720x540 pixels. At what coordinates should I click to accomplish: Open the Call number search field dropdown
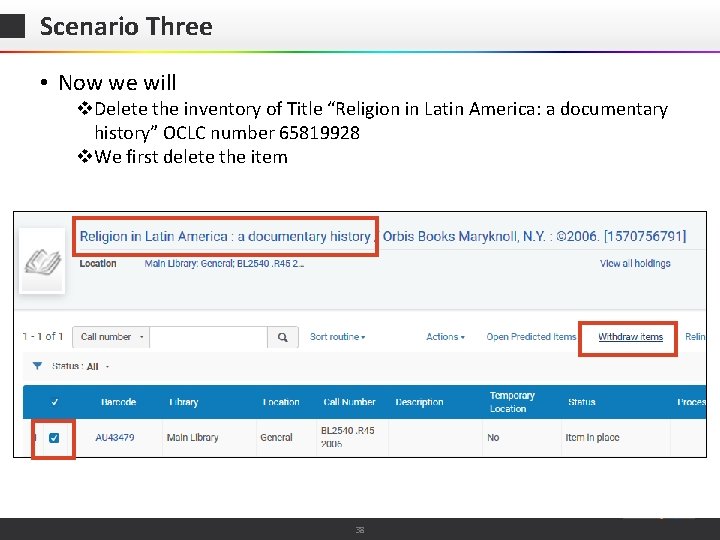(111, 337)
